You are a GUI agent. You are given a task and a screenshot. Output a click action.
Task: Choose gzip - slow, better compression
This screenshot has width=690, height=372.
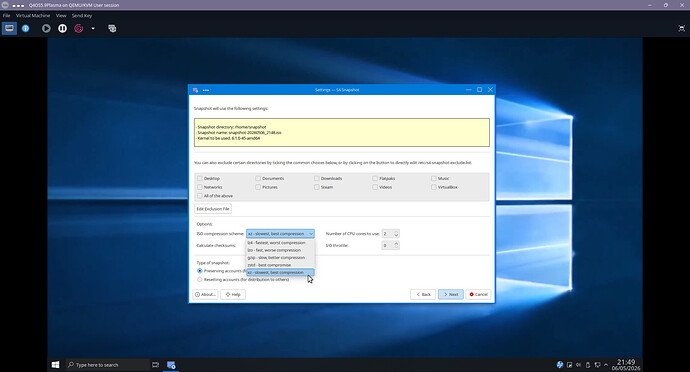click(280, 258)
